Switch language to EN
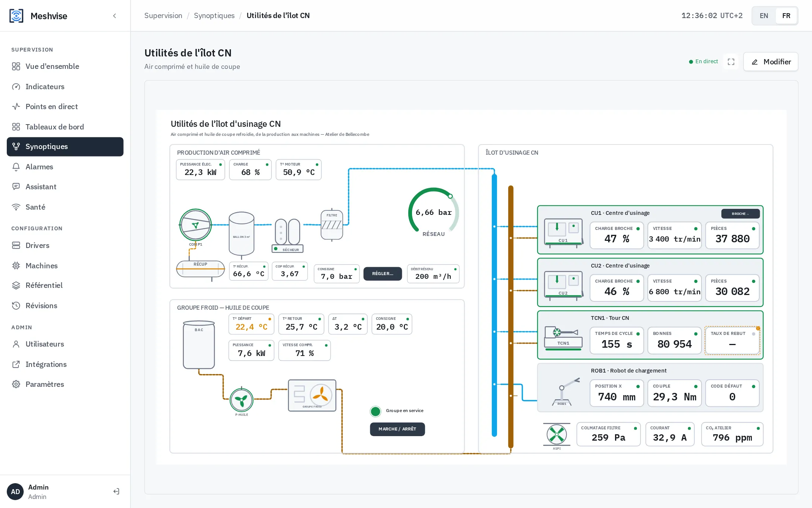The image size is (812, 508). [x=764, y=16]
